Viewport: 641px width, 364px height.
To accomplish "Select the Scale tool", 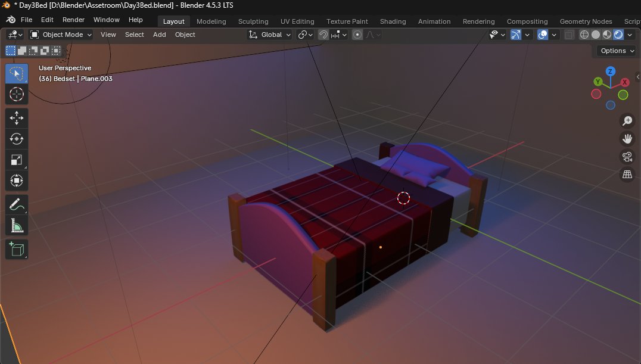I will [16, 160].
